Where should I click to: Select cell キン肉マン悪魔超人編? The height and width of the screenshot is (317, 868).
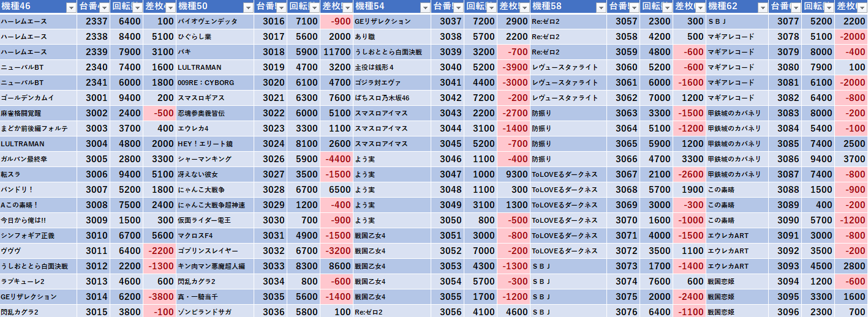[216, 266]
